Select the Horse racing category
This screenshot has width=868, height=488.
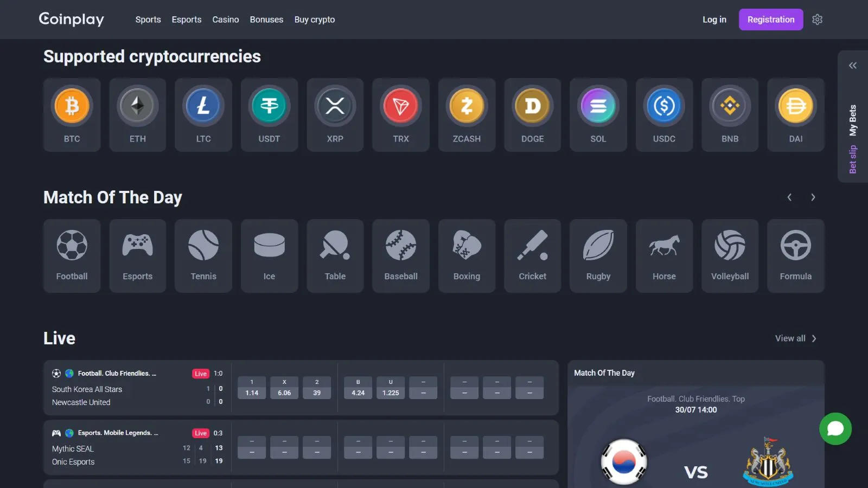664,256
